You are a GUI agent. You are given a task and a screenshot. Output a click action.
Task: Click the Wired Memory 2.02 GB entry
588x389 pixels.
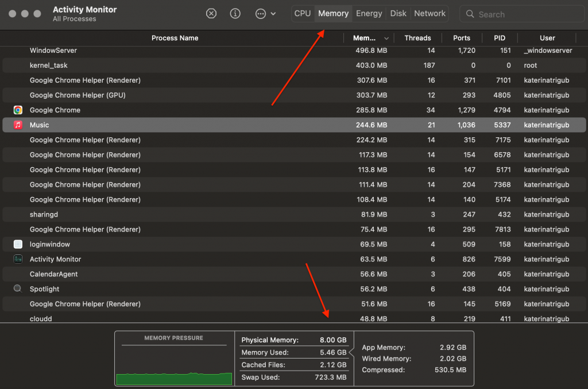coord(414,359)
